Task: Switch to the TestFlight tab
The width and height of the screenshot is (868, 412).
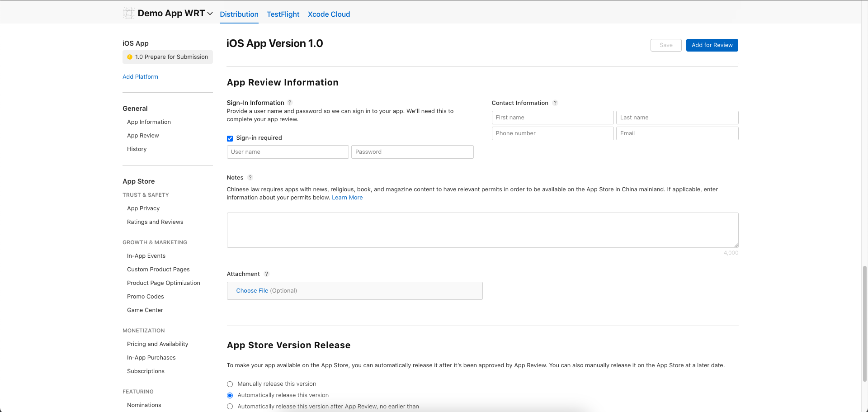Action: 283,14
